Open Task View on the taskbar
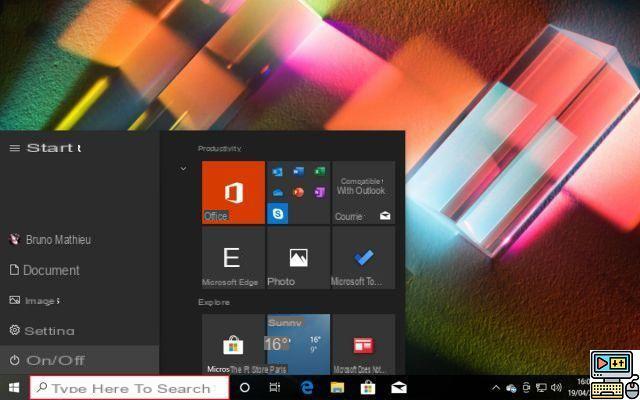640x400 pixels. 275,388
